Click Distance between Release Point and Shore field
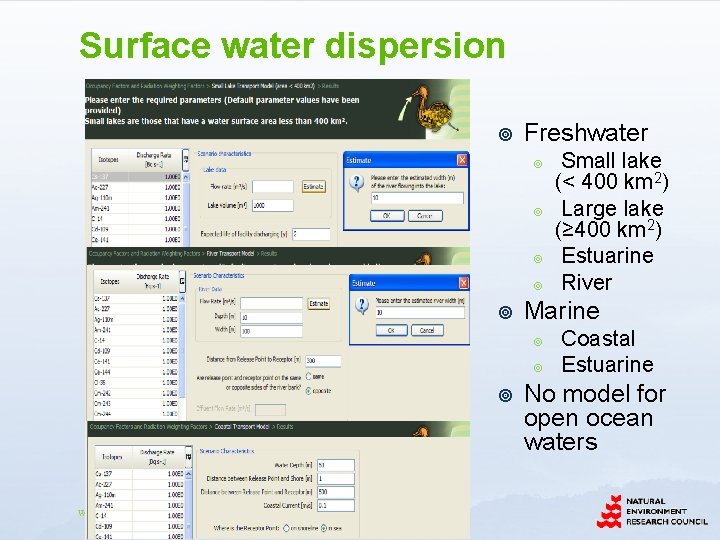Image resolution: width=720 pixels, height=540 pixels. (x=336, y=478)
